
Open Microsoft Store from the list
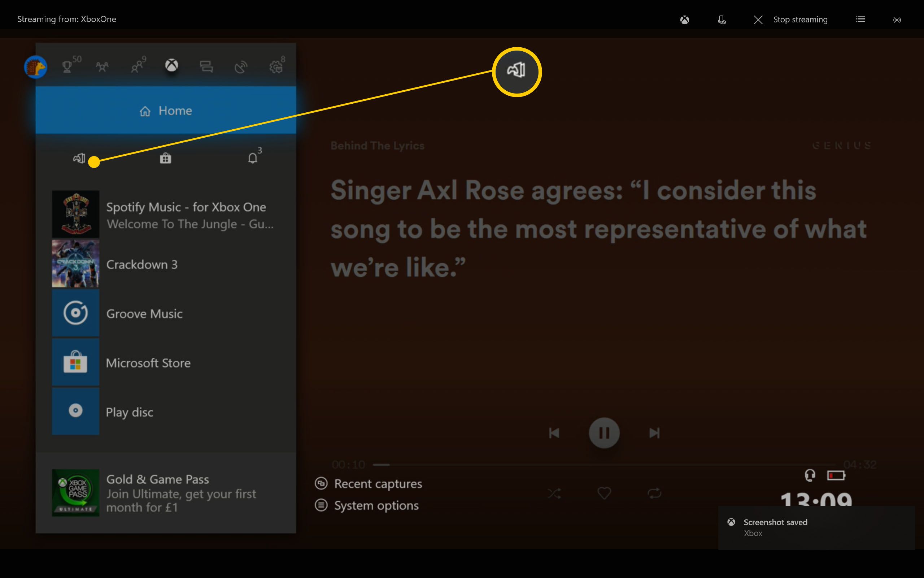[x=166, y=362]
